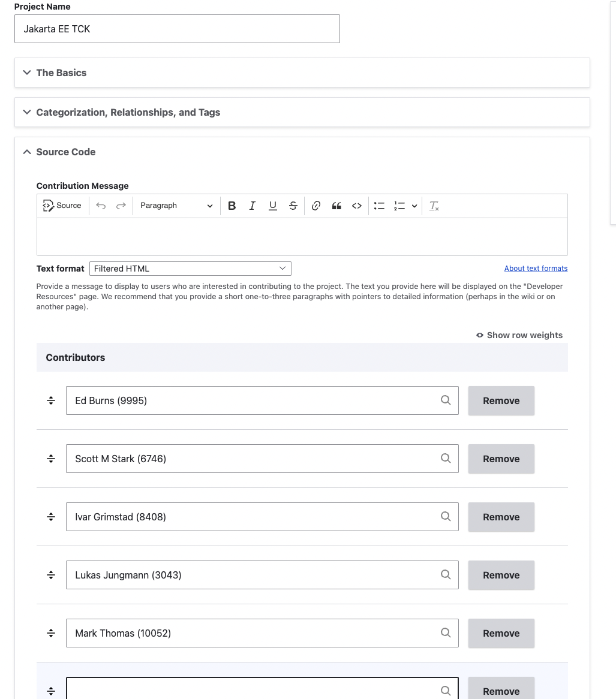Open the Paragraph heading dropdown
The image size is (616, 699).
click(x=176, y=206)
